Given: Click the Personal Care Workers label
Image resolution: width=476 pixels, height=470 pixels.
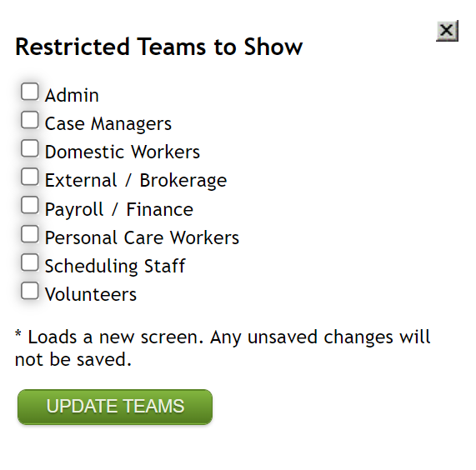Looking at the screenshot, I should (x=142, y=237).
